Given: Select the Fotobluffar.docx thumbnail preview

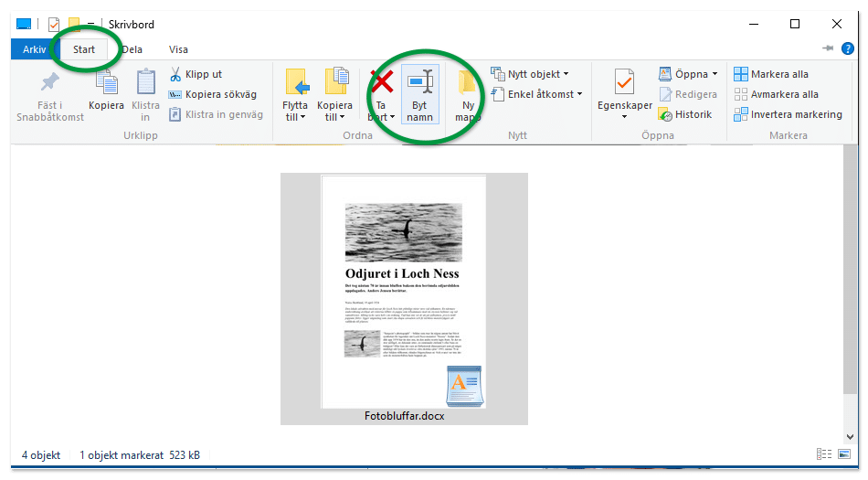Looking at the screenshot, I should click(404, 292).
